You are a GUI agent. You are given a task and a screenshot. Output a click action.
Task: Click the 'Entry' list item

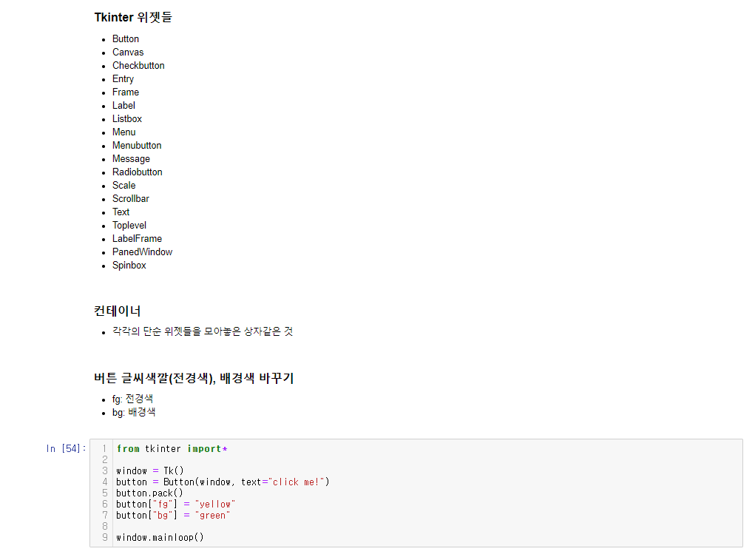(x=123, y=79)
